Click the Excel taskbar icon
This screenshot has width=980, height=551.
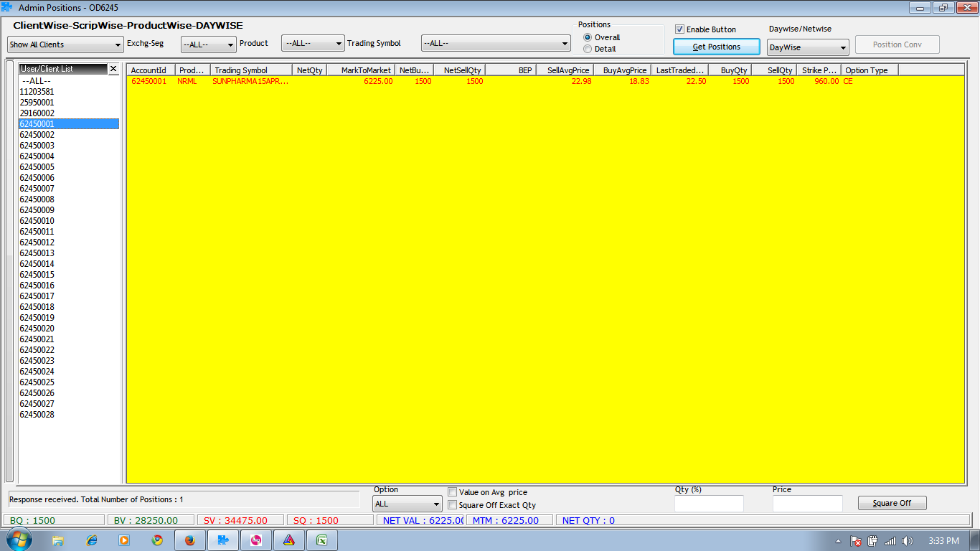(322, 540)
